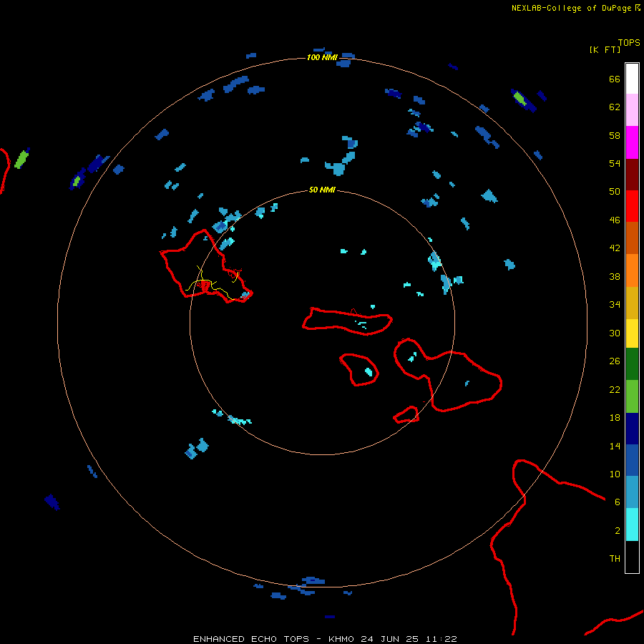The height and width of the screenshot is (644, 644).
Task: Select the steel blue legend swatch
Action: point(632,492)
